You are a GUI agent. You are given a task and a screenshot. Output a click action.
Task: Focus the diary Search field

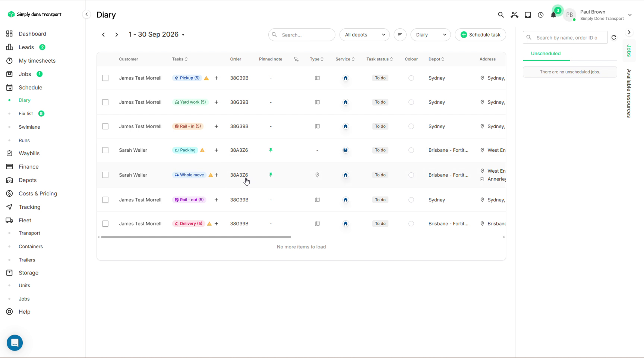tap(302, 35)
